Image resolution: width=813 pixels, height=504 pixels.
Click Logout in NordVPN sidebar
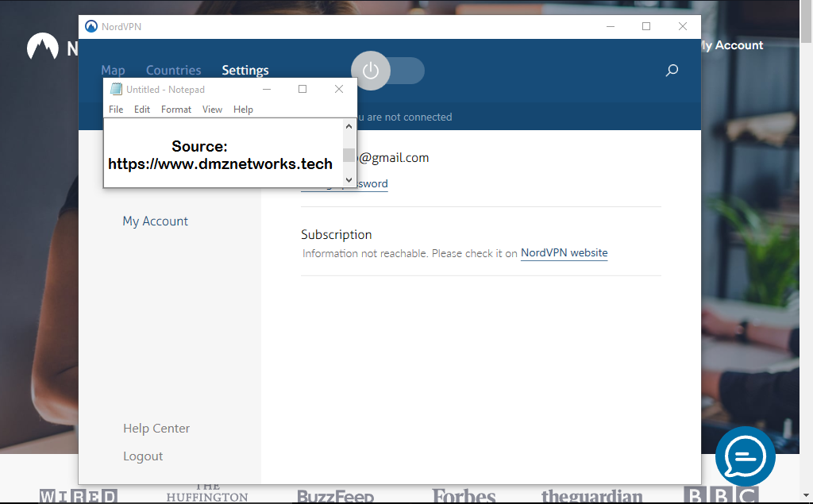(x=143, y=456)
